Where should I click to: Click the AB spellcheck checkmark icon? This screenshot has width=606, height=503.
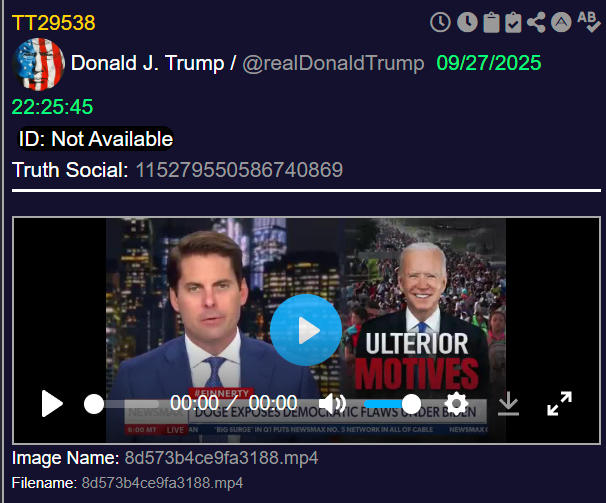point(589,22)
